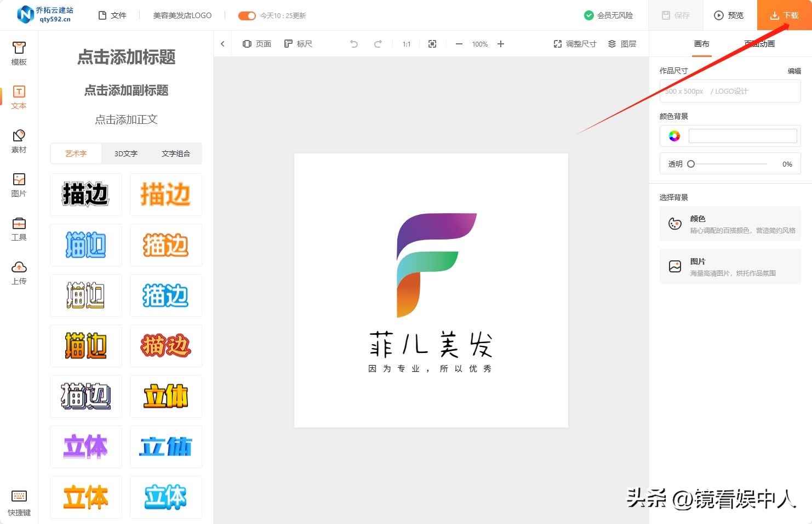Open the background color wheel picker
Image resolution: width=812 pixels, height=524 pixels.
pyautogui.click(x=674, y=135)
